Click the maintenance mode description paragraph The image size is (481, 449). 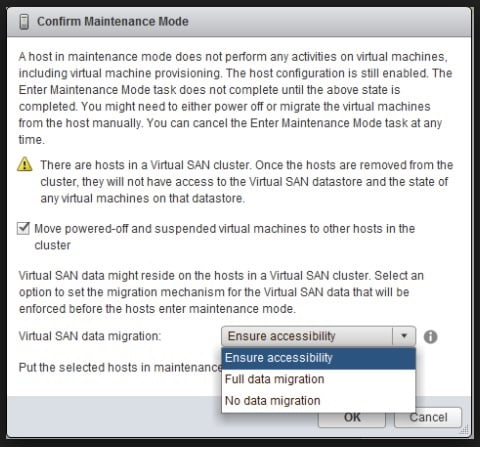pos(235,98)
